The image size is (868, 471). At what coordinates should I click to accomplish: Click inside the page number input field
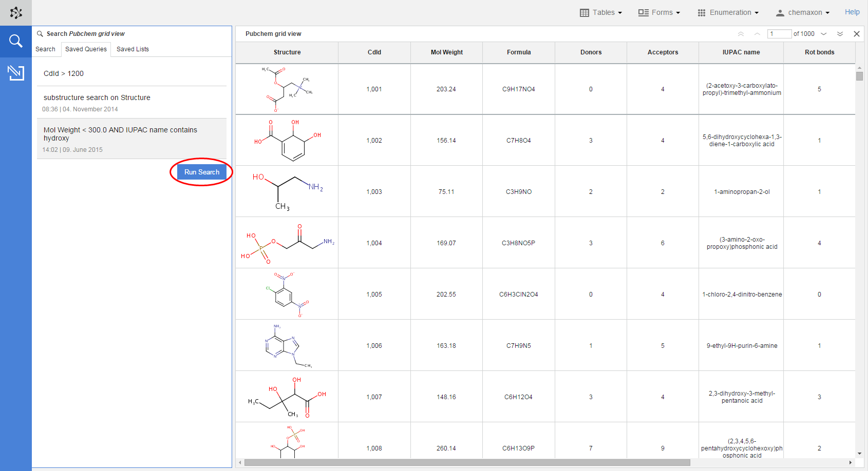coord(779,33)
